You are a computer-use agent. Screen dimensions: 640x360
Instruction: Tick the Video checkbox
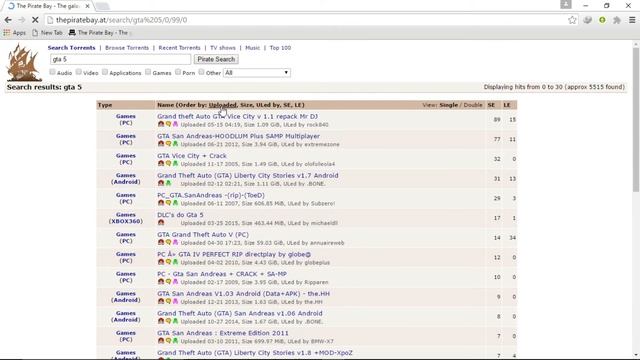[x=79, y=72]
